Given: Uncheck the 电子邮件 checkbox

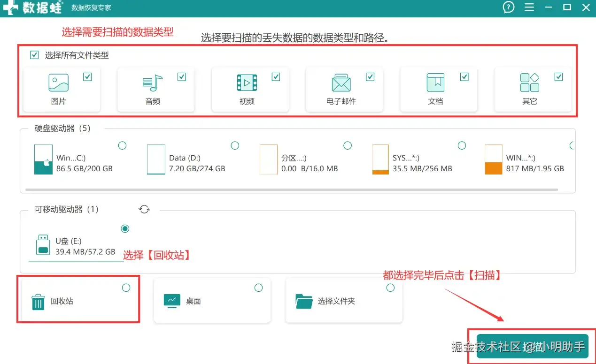Looking at the screenshot, I should pos(370,77).
